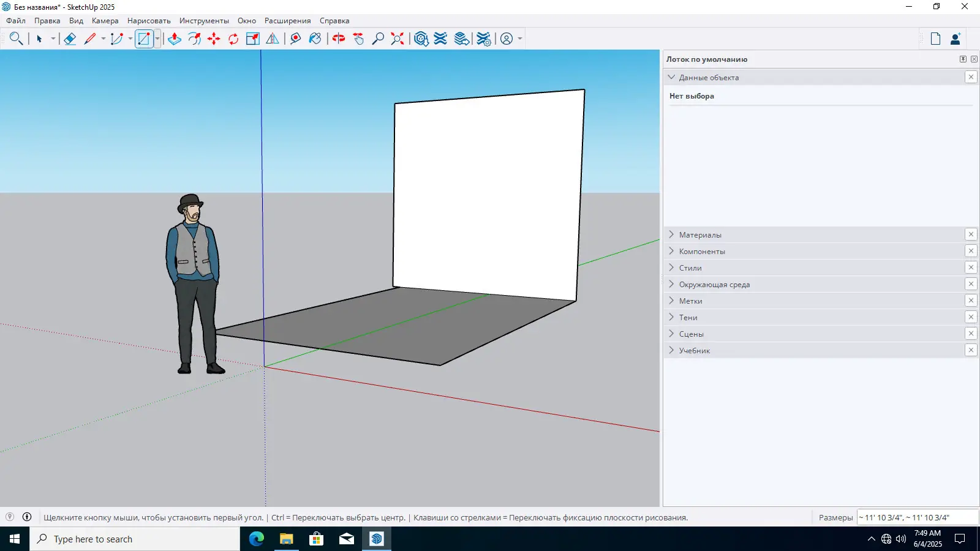Open the rectangle tool dropdown arrow
The height and width of the screenshot is (551, 980).
(x=157, y=39)
